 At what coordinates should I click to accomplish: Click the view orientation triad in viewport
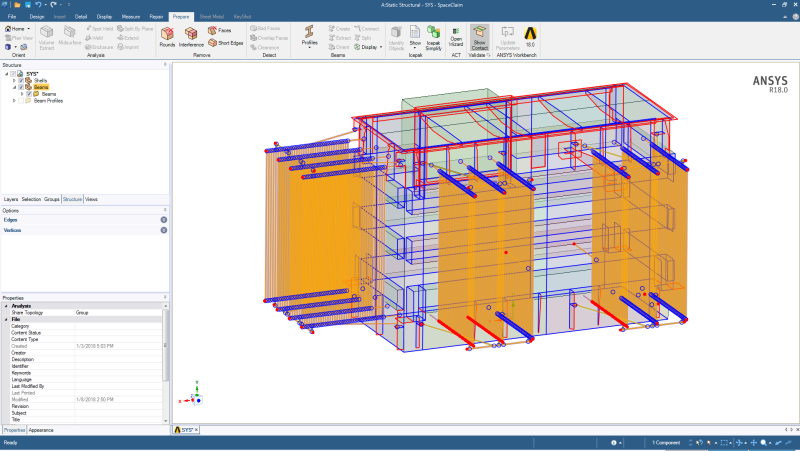click(193, 395)
